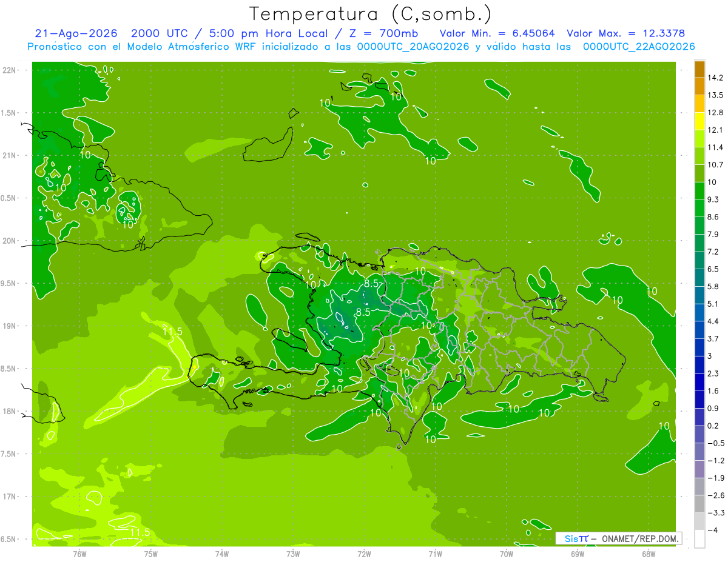The height and width of the screenshot is (562, 728).
Task: Click the purple legend swatch between -1.2 and -1.9
Action: 699,469
